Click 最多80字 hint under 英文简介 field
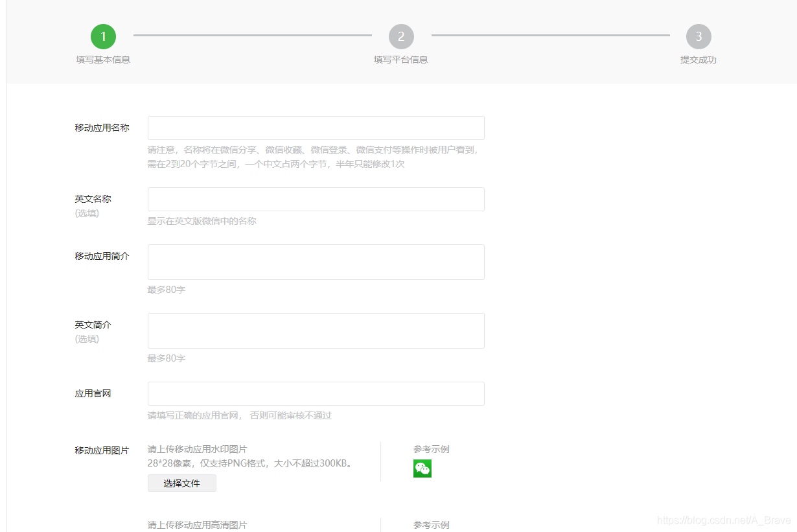This screenshot has height=532, width=797. coord(167,358)
